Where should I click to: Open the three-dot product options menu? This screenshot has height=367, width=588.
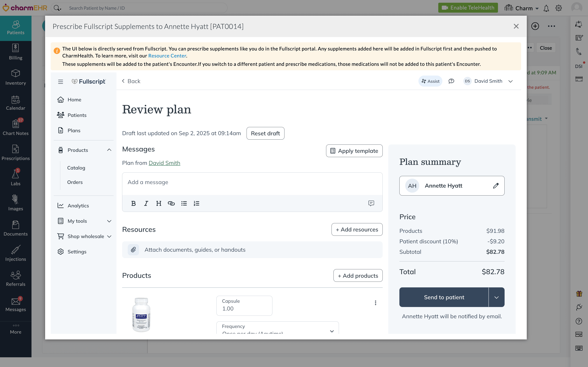(x=375, y=303)
